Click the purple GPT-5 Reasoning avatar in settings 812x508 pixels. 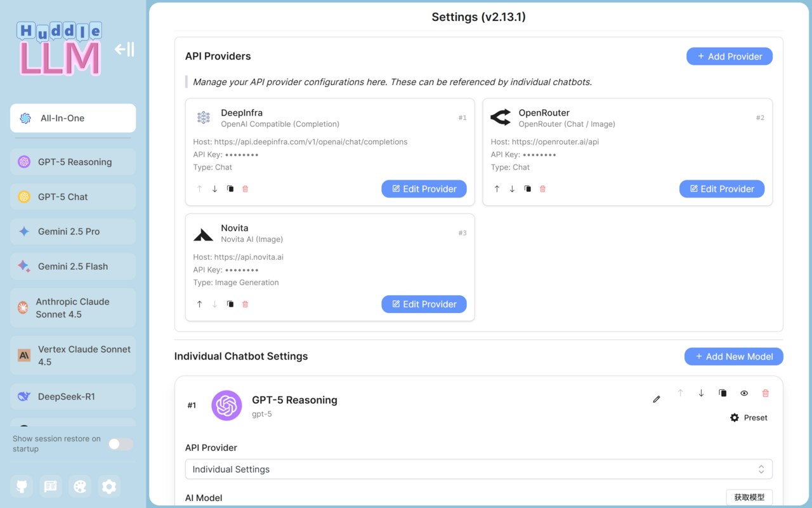(226, 405)
